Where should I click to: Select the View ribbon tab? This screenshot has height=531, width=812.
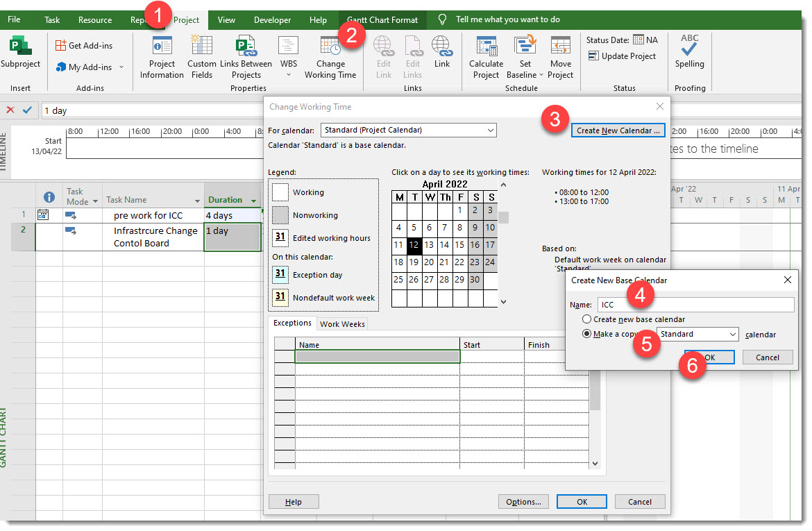click(x=226, y=20)
